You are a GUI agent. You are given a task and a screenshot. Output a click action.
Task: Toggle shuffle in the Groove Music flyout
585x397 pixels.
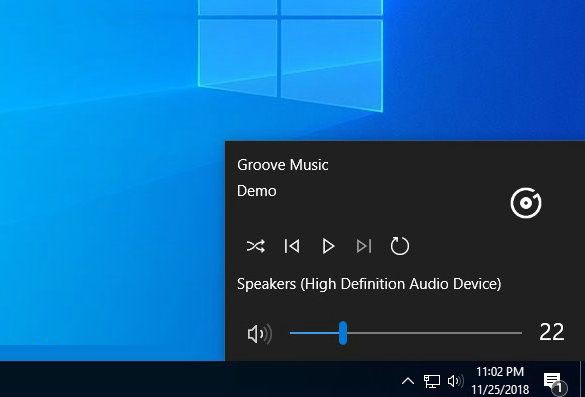[x=256, y=246]
